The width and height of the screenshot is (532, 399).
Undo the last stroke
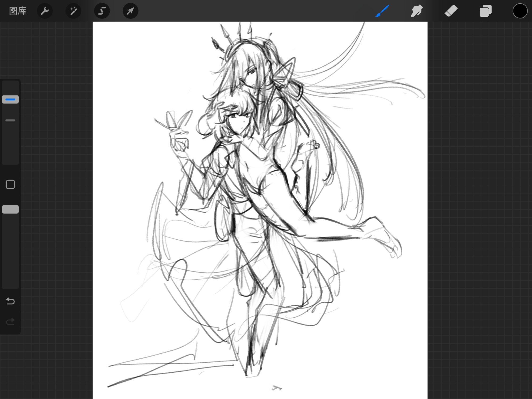pyautogui.click(x=10, y=301)
